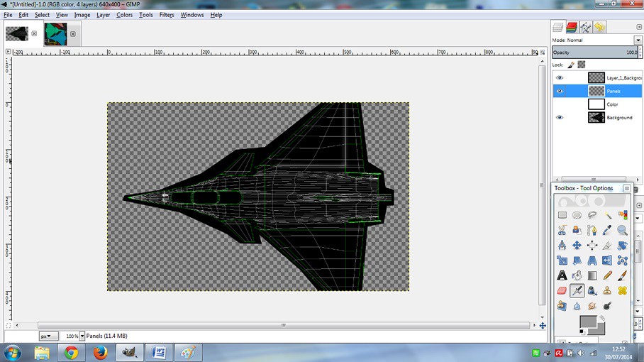
Task: Switch to the teal image thumbnail tab
Action: (x=55, y=33)
